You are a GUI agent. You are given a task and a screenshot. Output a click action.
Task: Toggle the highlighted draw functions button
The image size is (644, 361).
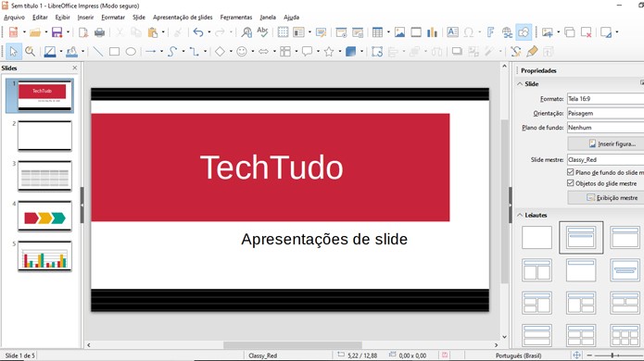[524, 32]
